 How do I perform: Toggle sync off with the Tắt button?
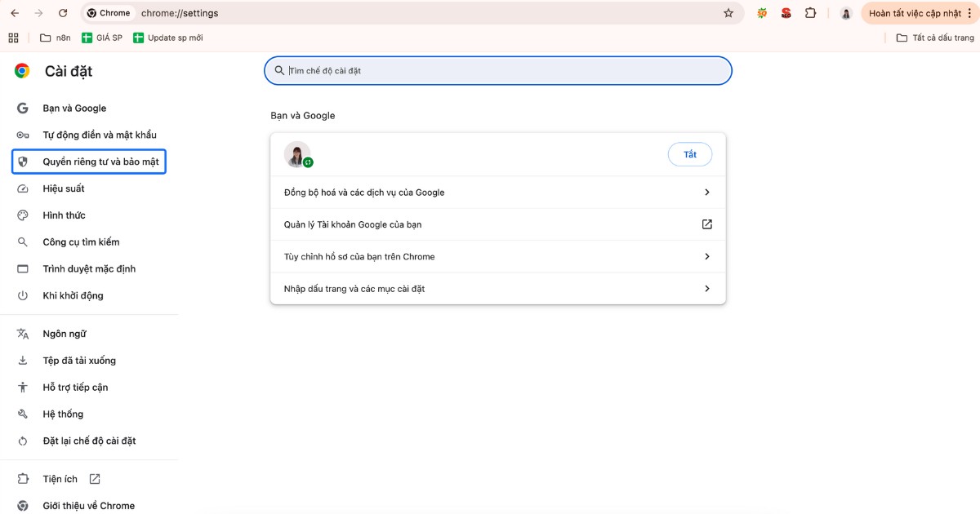[x=690, y=153]
